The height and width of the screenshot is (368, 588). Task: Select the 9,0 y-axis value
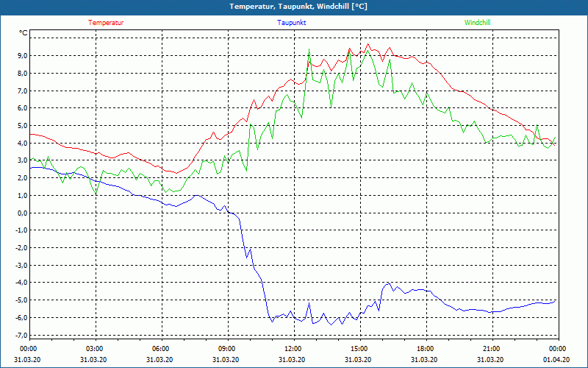coord(23,56)
